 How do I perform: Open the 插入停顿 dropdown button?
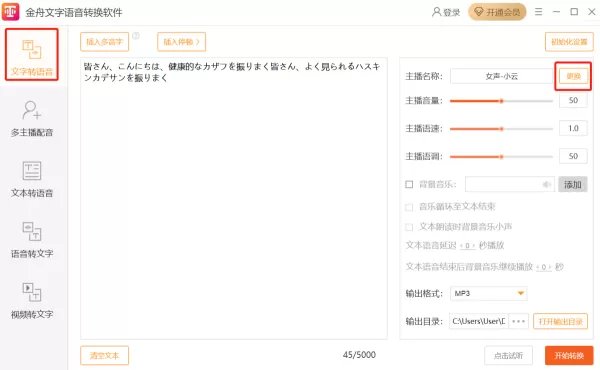click(181, 42)
